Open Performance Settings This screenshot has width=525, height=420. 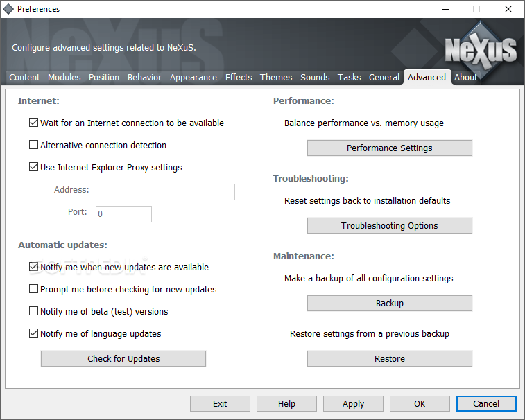(389, 148)
